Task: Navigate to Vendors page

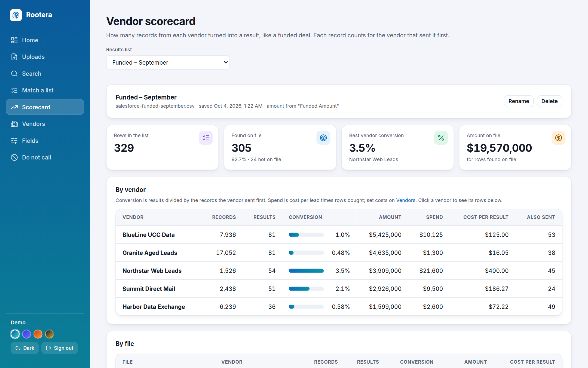Action: click(45, 124)
